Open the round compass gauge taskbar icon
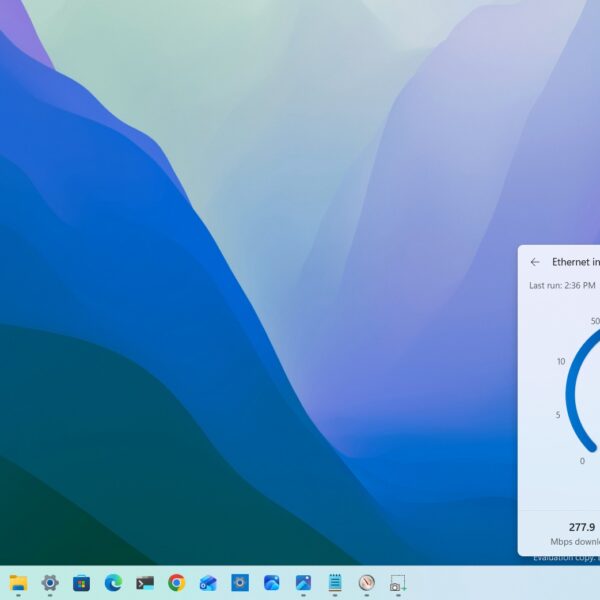This screenshot has height=600, width=600. coord(367,583)
